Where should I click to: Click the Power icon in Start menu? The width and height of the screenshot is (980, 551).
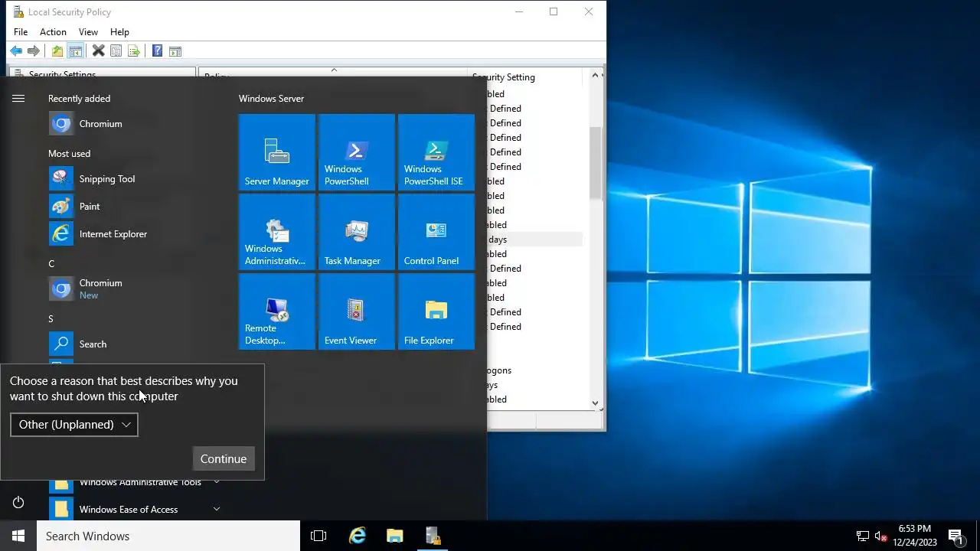(18, 502)
